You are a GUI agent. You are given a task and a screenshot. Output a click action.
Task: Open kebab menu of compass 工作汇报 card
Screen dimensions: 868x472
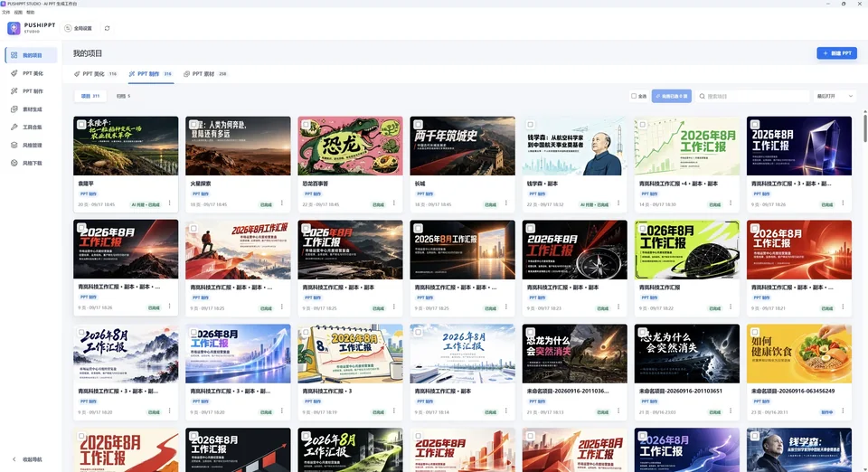click(x=618, y=307)
